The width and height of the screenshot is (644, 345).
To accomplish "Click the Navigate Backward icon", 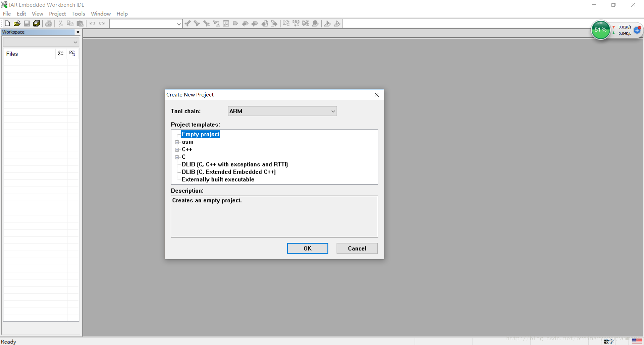I will [265, 23].
